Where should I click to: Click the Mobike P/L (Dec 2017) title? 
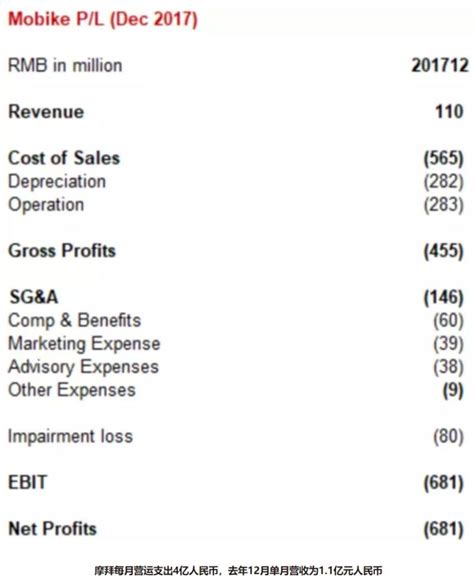[x=103, y=19]
